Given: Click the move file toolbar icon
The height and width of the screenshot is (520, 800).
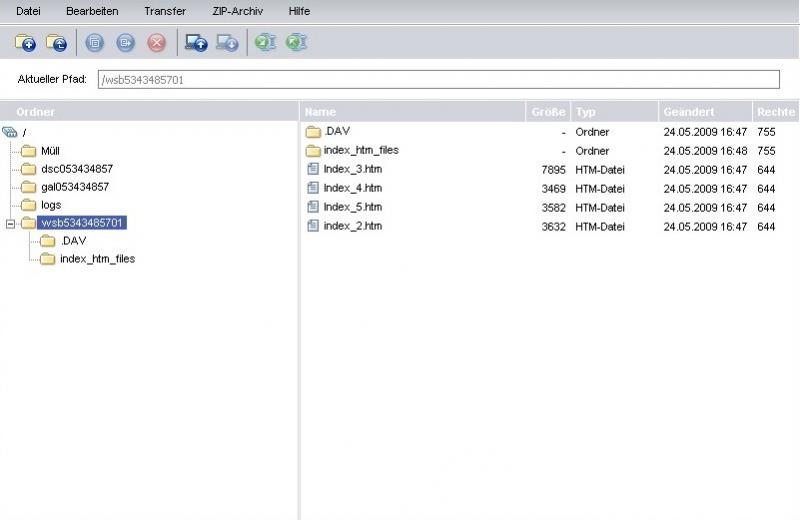Looking at the screenshot, I should click(125, 43).
